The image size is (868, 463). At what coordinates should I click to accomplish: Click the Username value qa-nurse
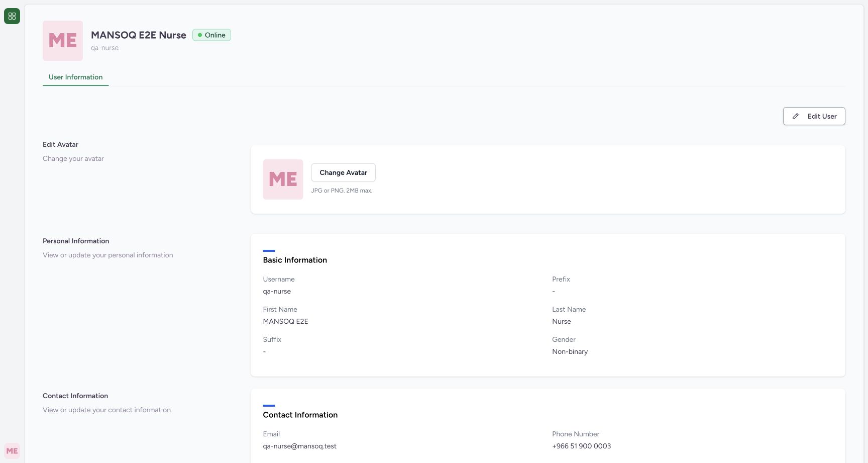[x=277, y=291]
